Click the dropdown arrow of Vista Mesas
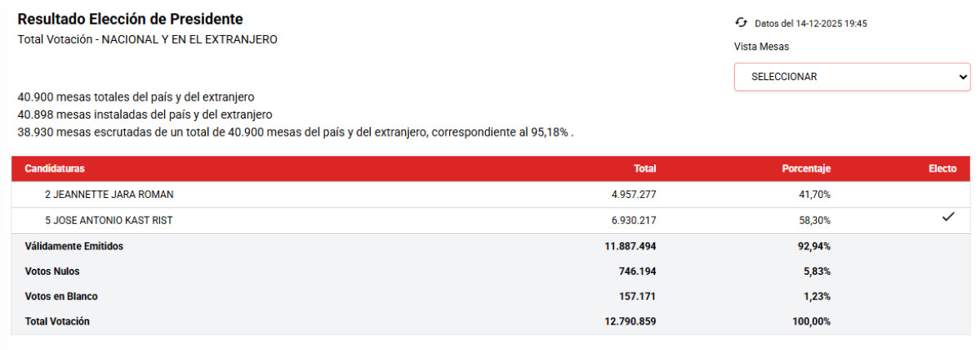 point(961,77)
